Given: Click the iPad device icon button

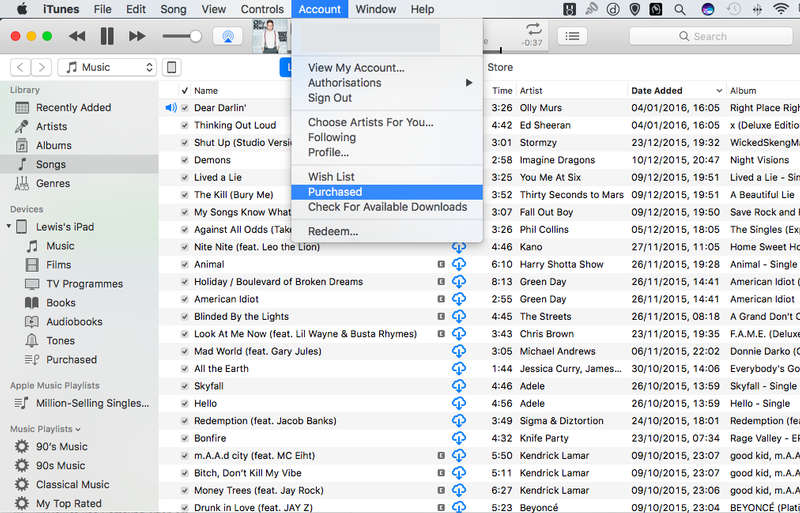Looking at the screenshot, I should [x=172, y=67].
